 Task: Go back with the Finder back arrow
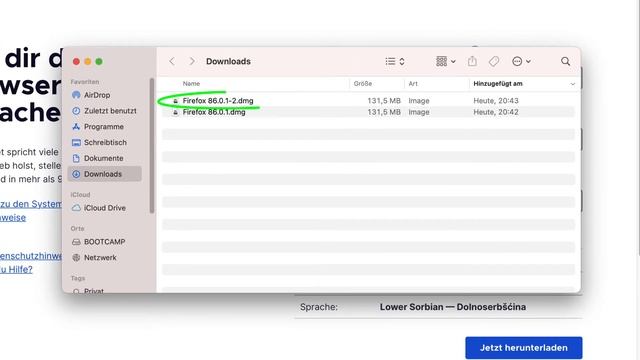[172, 61]
